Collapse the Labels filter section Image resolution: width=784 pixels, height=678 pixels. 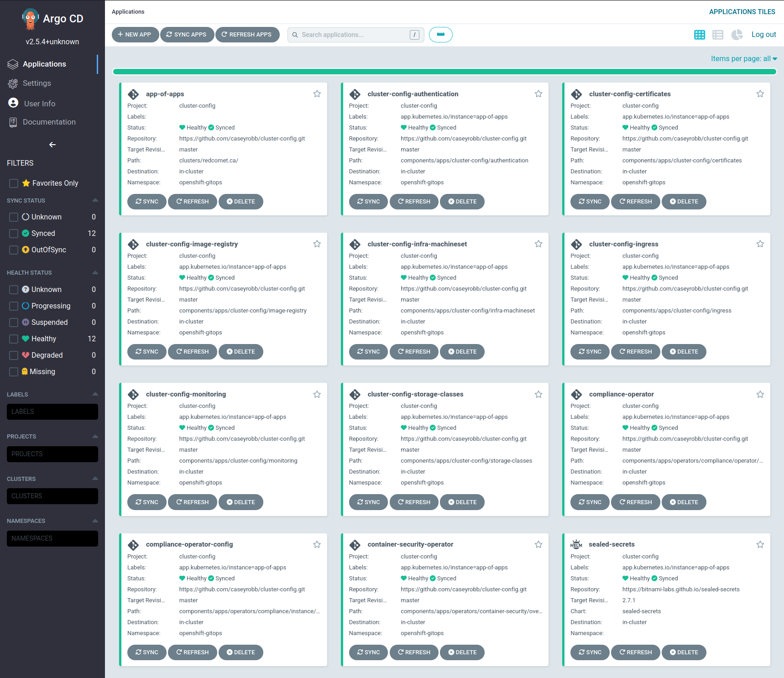(x=95, y=394)
